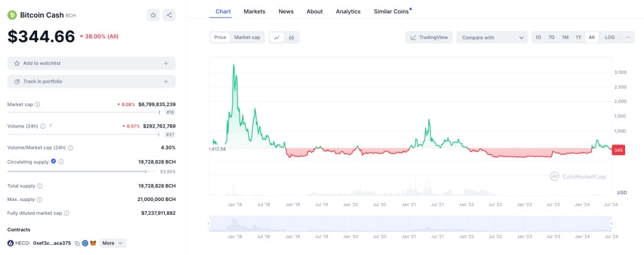Click Track in portfolio button
This screenshot has width=644, height=255.
click(x=91, y=82)
